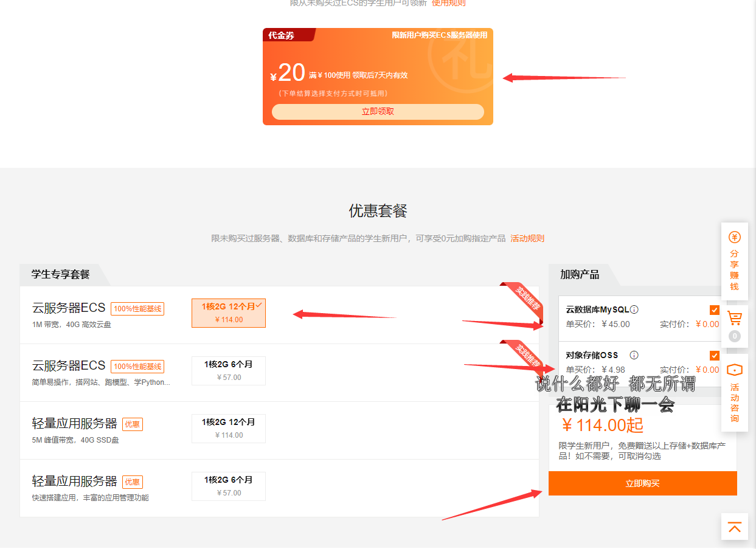The image size is (756, 549).
Task: Click the 代金券 label on the coupon
Action: pyautogui.click(x=281, y=35)
